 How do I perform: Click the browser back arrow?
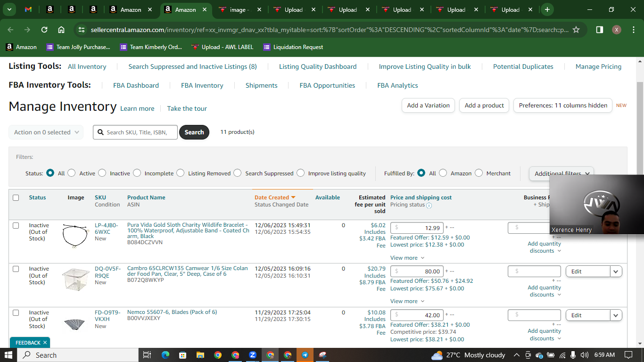click(x=10, y=30)
